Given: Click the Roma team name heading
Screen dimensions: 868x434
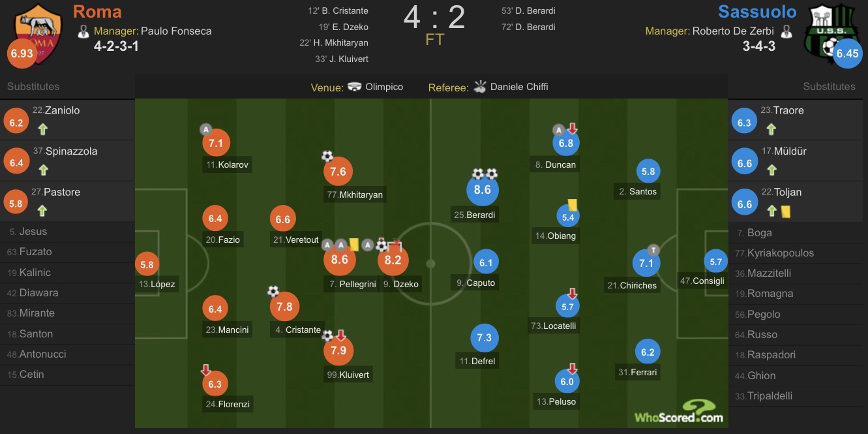Looking at the screenshot, I should (x=97, y=11).
